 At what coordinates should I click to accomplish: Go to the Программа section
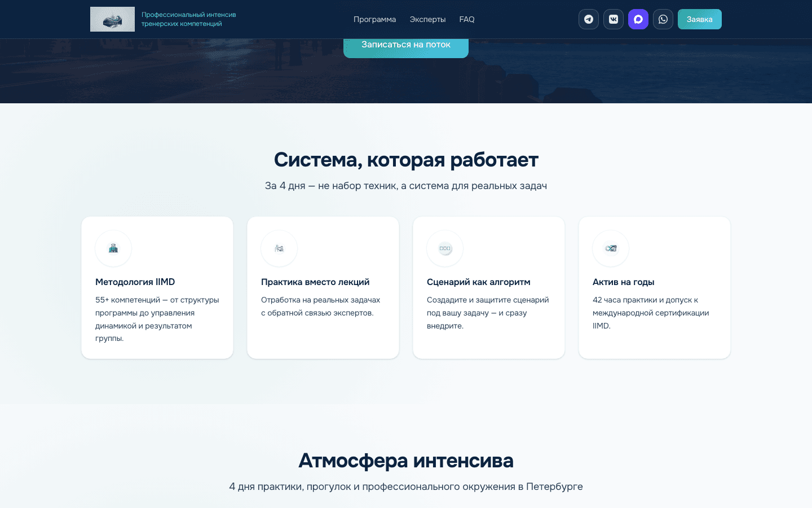click(374, 19)
